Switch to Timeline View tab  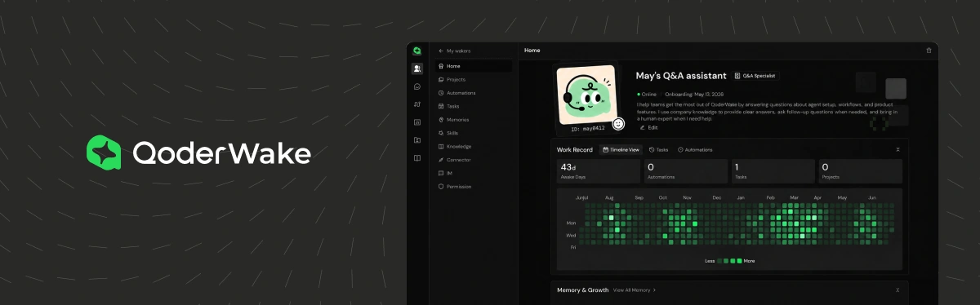621,150
